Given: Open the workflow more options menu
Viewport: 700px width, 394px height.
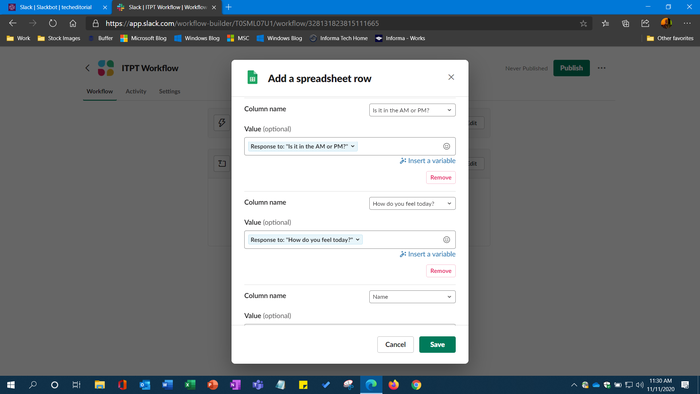Looking at the screenshot, I should 602,68.
